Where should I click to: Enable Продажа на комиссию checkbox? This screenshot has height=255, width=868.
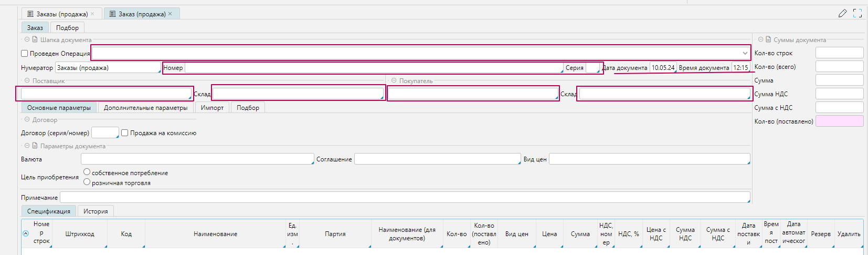[x=125, y=133]
